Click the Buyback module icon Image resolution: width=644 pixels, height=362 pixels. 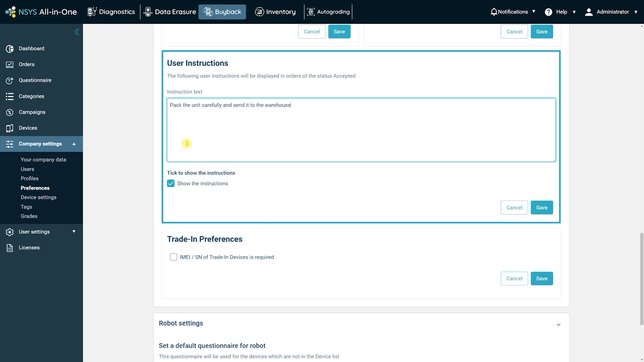click(208, 12)
